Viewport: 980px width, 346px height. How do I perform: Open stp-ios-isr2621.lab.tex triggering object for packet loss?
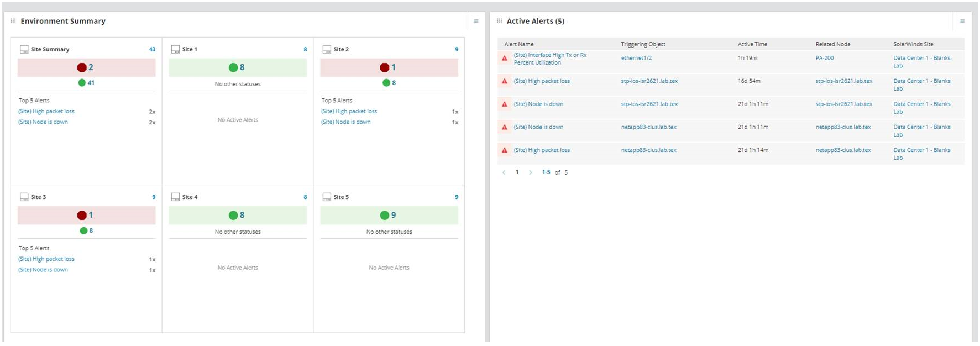[649, 81]
